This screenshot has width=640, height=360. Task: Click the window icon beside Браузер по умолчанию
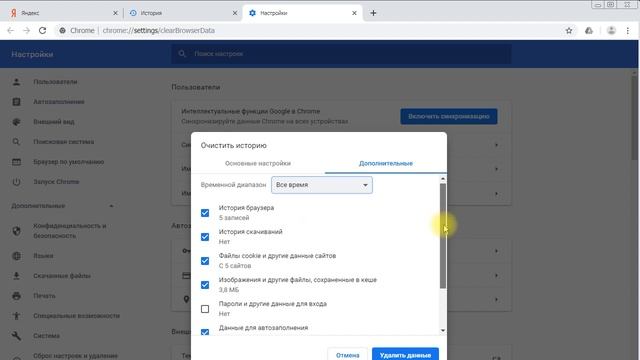(x=16, y=162)
